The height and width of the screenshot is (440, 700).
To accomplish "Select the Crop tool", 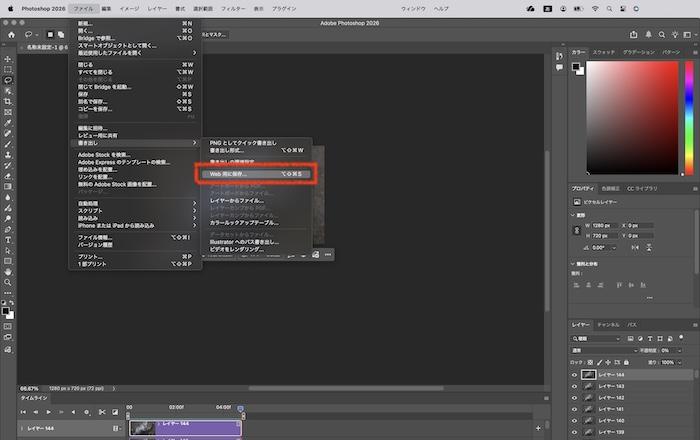I will coord(8,102).
